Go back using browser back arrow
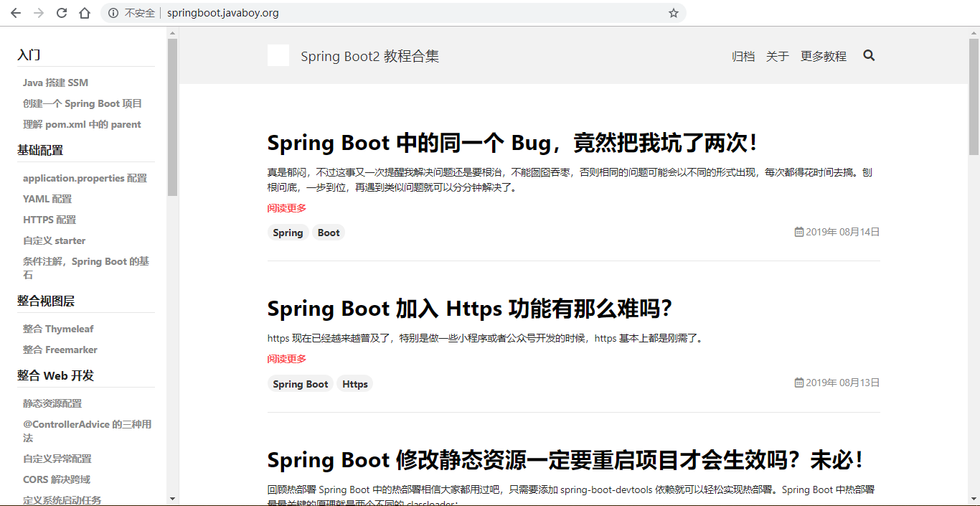The height and width of the screenshot is (506, 980). 16,13
